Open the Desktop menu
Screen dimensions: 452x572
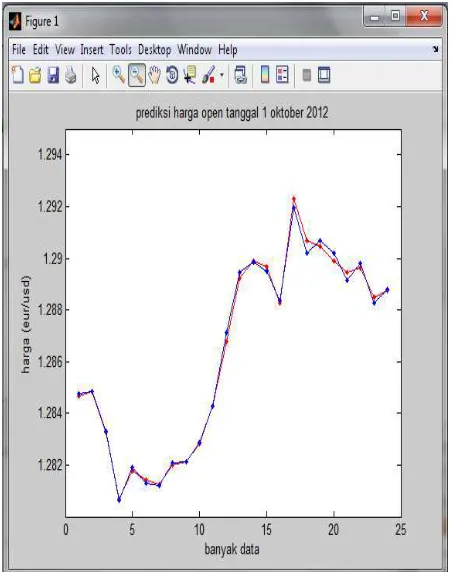pos(155,50)
